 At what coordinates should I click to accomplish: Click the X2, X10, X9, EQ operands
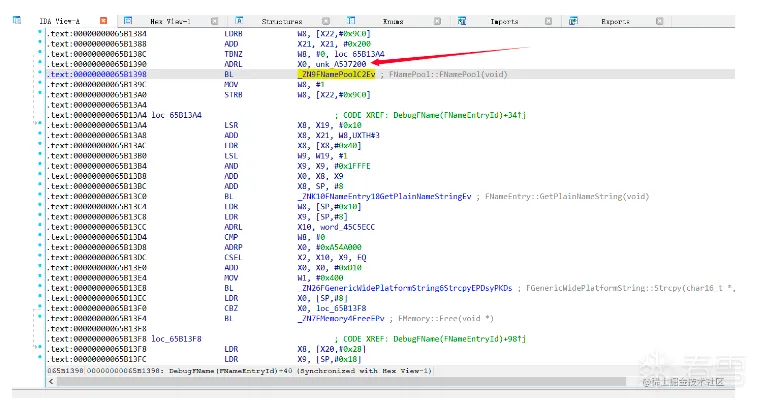332,257
